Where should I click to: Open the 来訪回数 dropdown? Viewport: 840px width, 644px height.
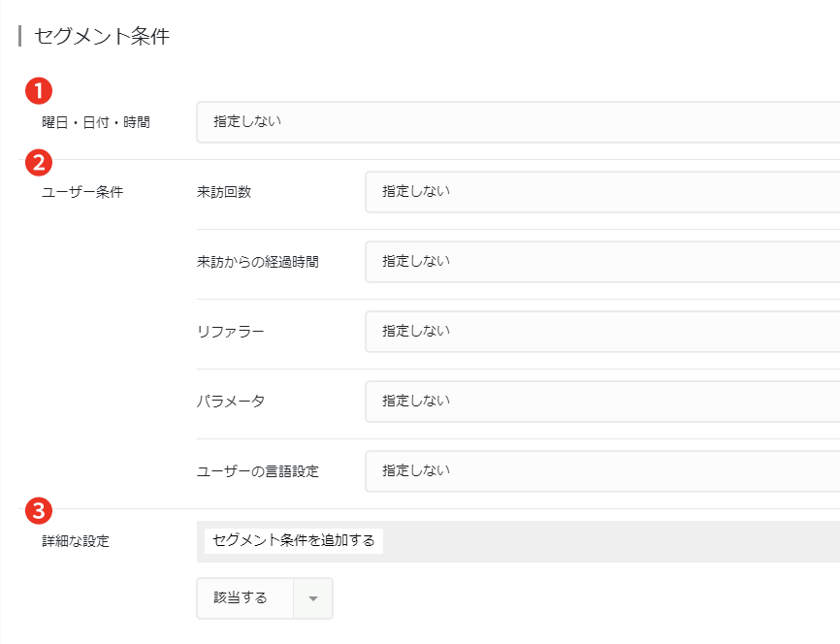click(x=602, y=192)
